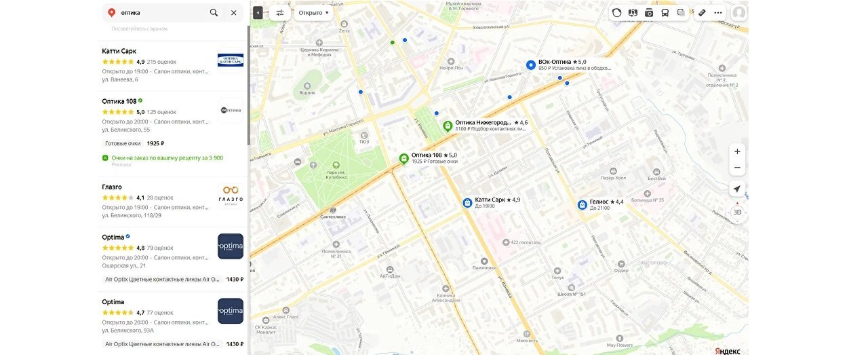
Task: Enable the moving transport bus layer
Action: pyautogui.click(x=665, y=12)
